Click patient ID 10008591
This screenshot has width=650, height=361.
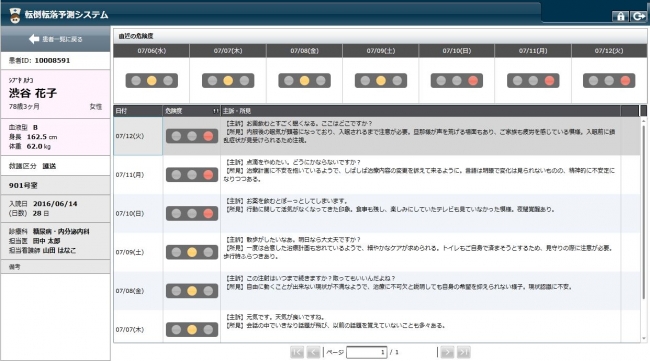click(x=52, y=61)
